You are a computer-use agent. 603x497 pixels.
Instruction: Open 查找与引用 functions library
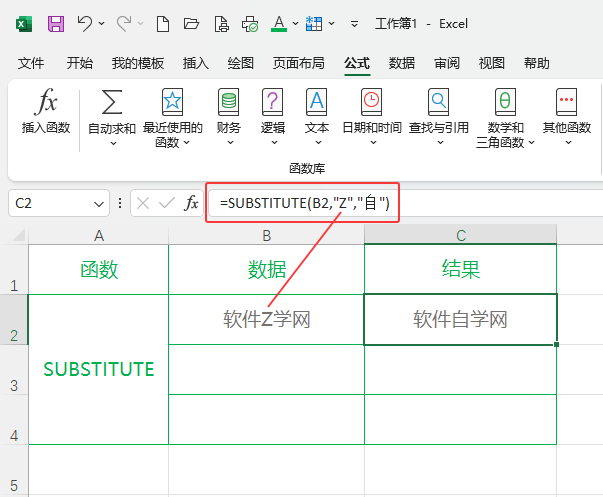pos(439,117)
